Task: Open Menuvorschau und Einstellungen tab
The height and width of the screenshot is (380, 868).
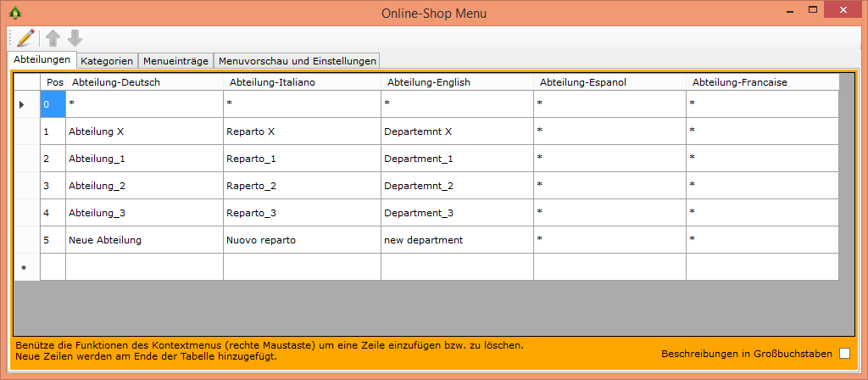Action: [297, 61]
